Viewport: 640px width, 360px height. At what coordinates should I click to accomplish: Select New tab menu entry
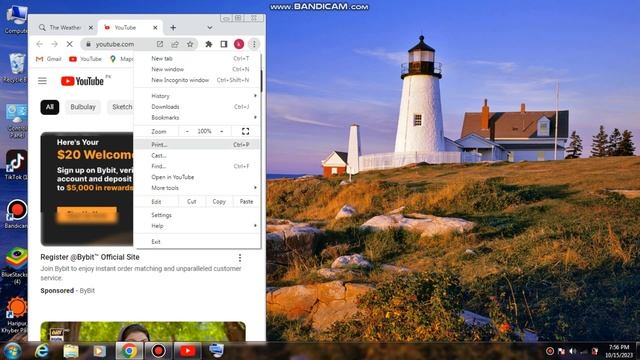pyautogui.click(x=197, y=58)
